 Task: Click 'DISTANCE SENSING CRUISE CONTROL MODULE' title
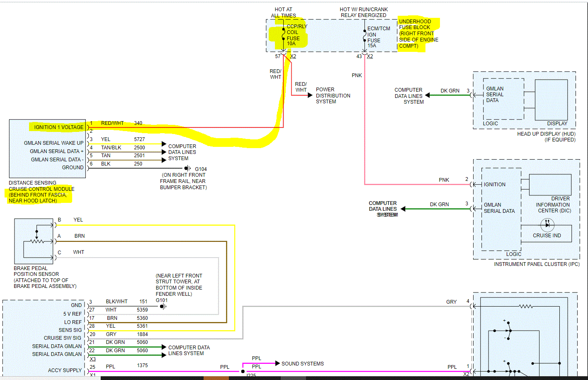41,186
